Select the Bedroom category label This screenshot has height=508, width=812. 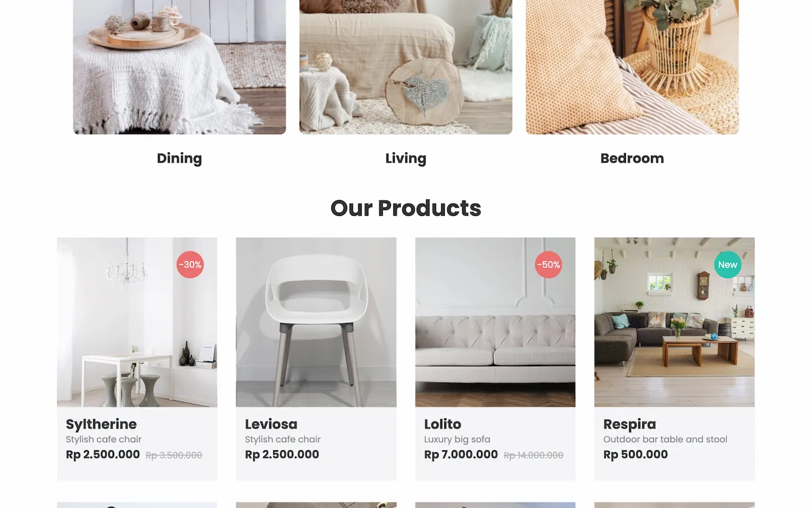point(632,159)
